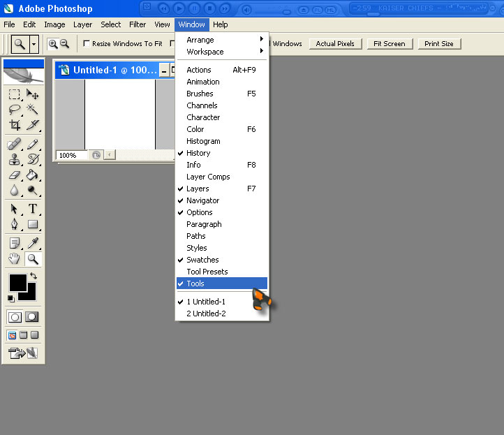
Task: Open the Layer menu
Action: coord(82,24)
